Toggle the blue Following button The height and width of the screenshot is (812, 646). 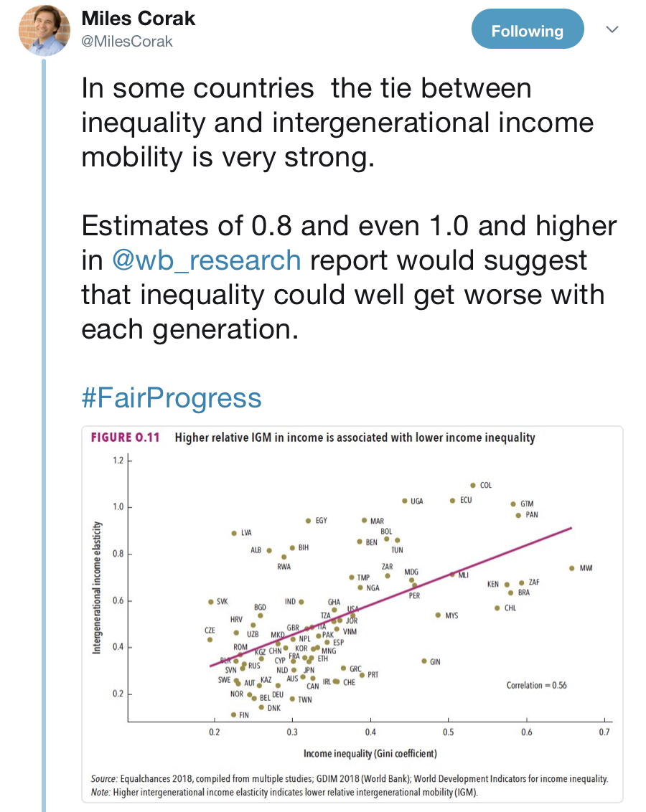pos(528,31)
